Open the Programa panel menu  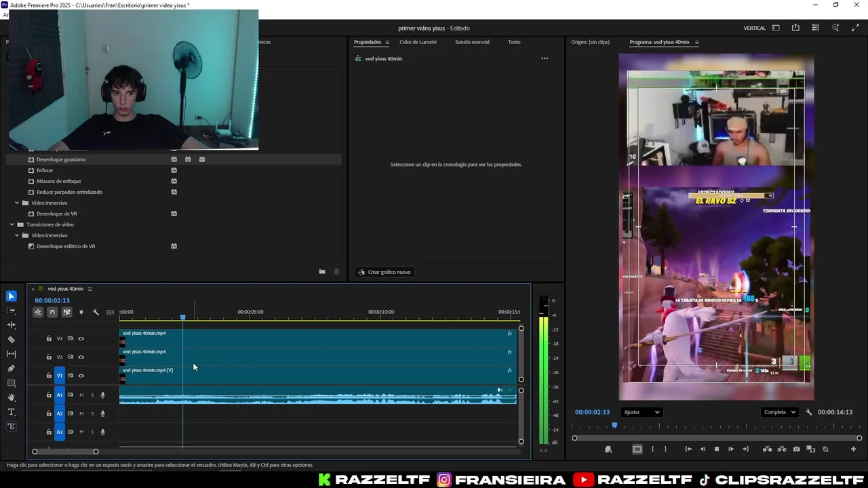click(x=696, y=42)
